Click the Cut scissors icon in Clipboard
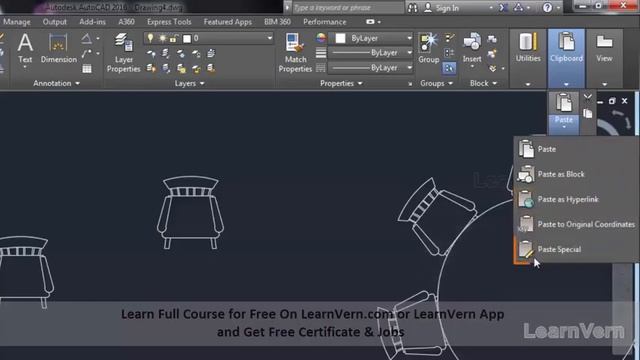 coord(587,97)
